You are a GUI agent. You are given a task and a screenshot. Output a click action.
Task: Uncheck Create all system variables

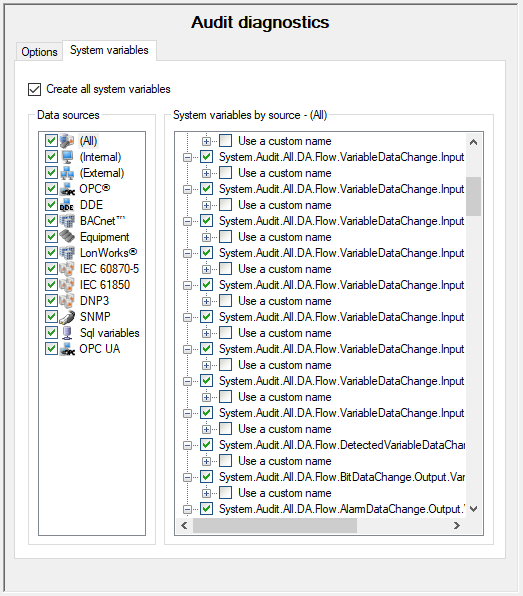pyautogui.click(x=34, y=89)
